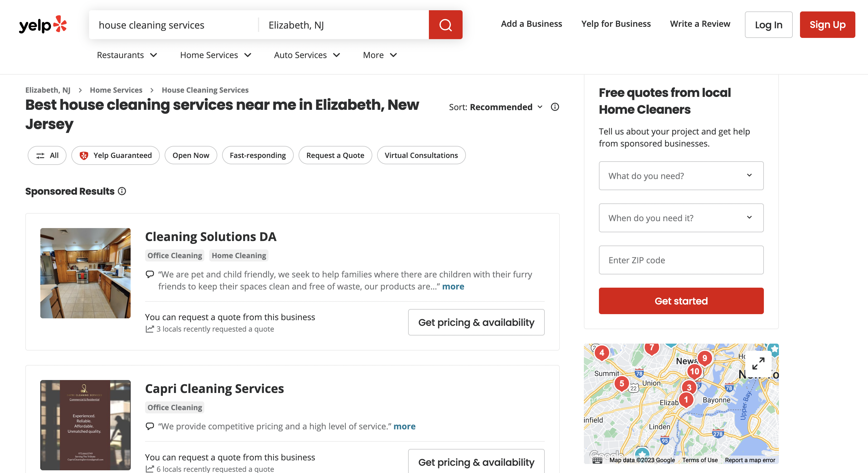Image resolution: width=868 pixels, height=473 pixels.
Task: Click the filter sliders icon next to All
Action: click(40, 155)
